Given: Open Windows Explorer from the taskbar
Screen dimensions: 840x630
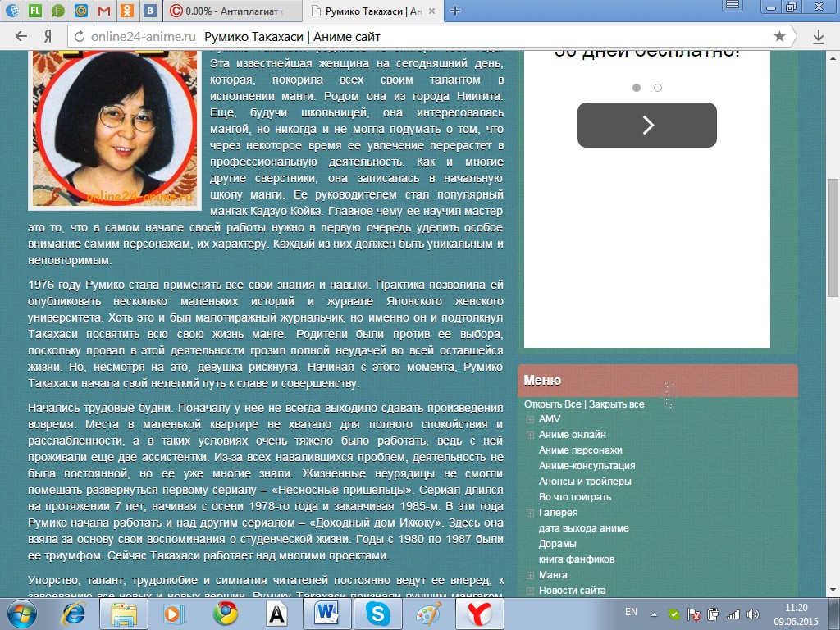Looking at the screenshot, I should tap(124, 614).
